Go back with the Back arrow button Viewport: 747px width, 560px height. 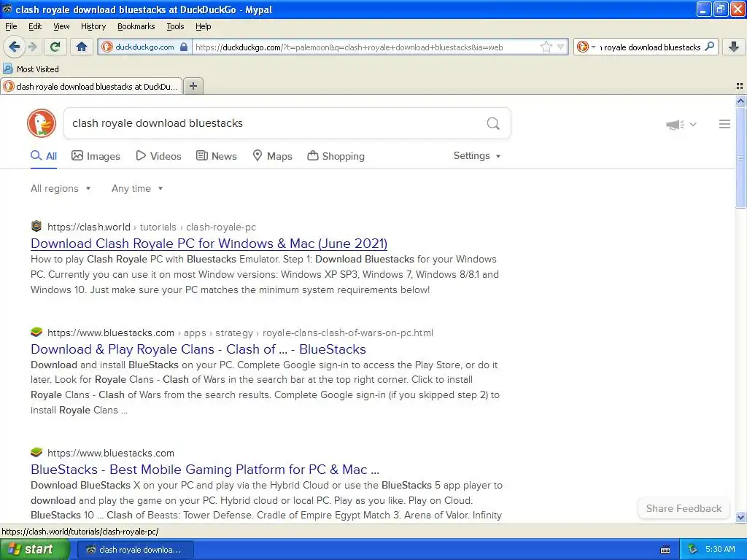[15, 47]
